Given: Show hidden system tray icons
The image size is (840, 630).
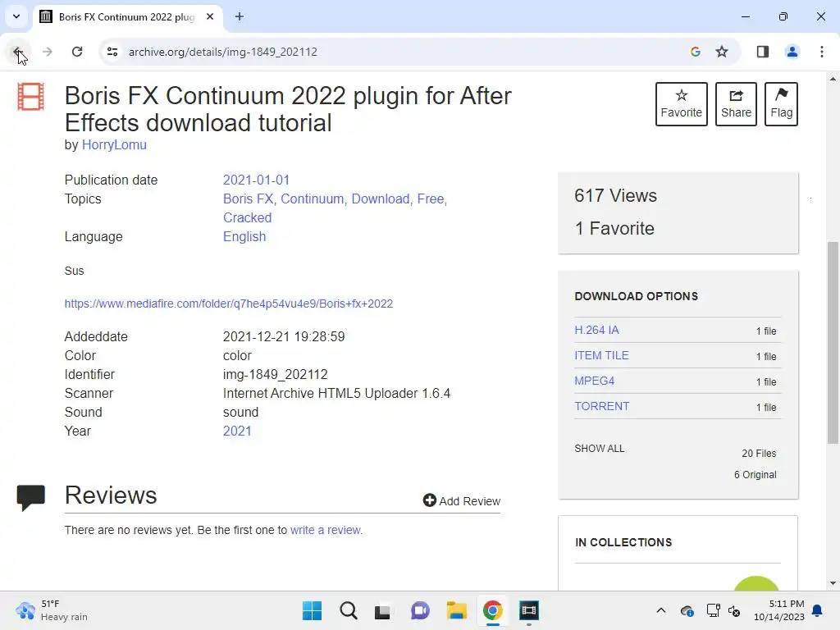Looking at the screenshot, I should (661, 610).
